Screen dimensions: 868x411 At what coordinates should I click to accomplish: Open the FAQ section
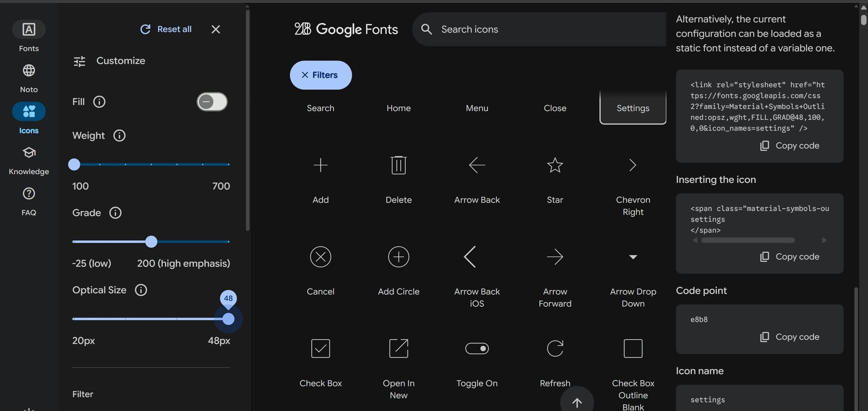point(29,201)
